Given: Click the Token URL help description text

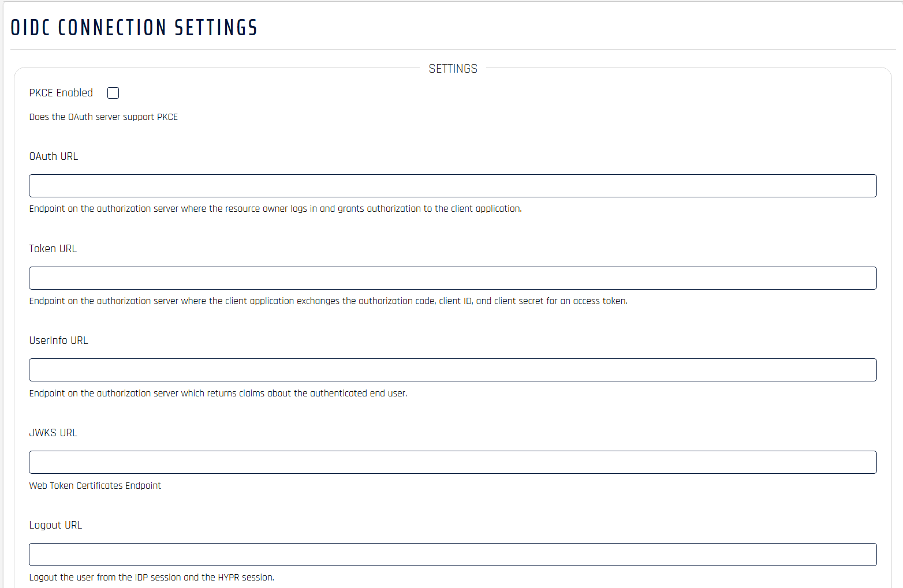Looking at the screenshot, I should (328, 301).
